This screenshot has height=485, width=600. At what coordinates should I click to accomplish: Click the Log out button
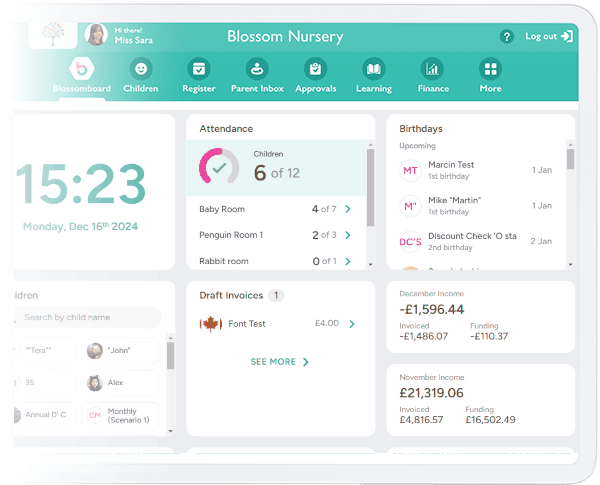coord(548,37)
